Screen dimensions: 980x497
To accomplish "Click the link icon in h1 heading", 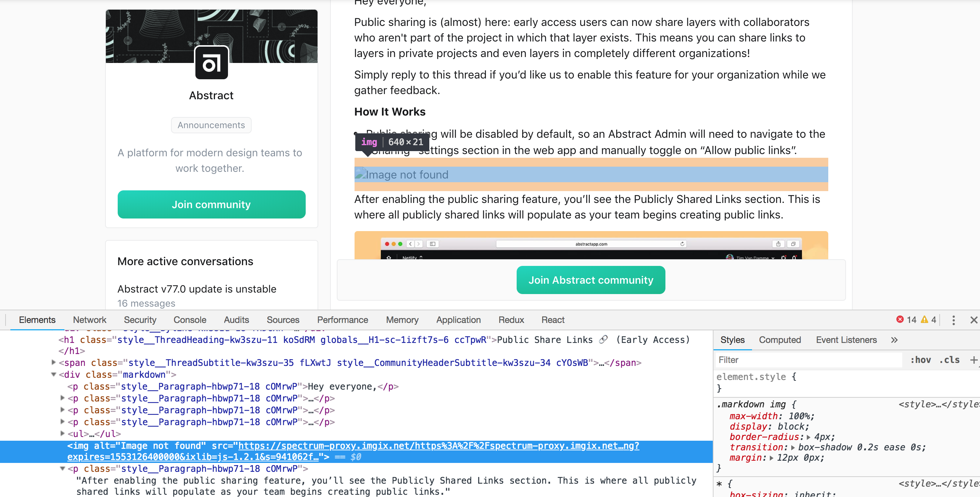I will [x=603, y=340].
